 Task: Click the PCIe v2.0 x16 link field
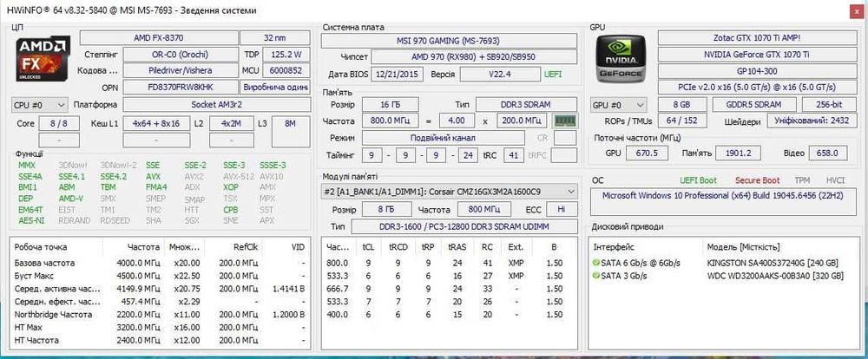(757, 88)
